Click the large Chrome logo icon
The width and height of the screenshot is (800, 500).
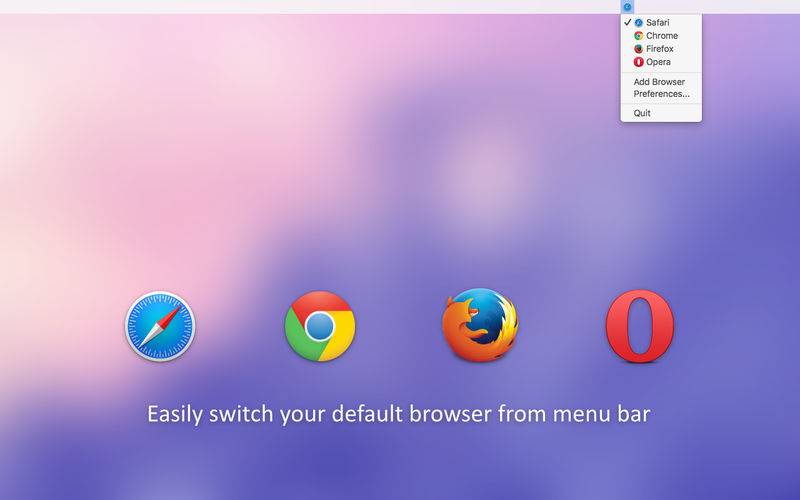point(320,326)
